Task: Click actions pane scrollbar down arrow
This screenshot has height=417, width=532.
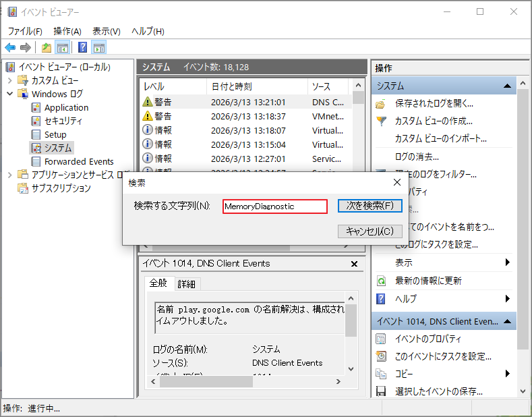Action: click(x=523, y=391)
